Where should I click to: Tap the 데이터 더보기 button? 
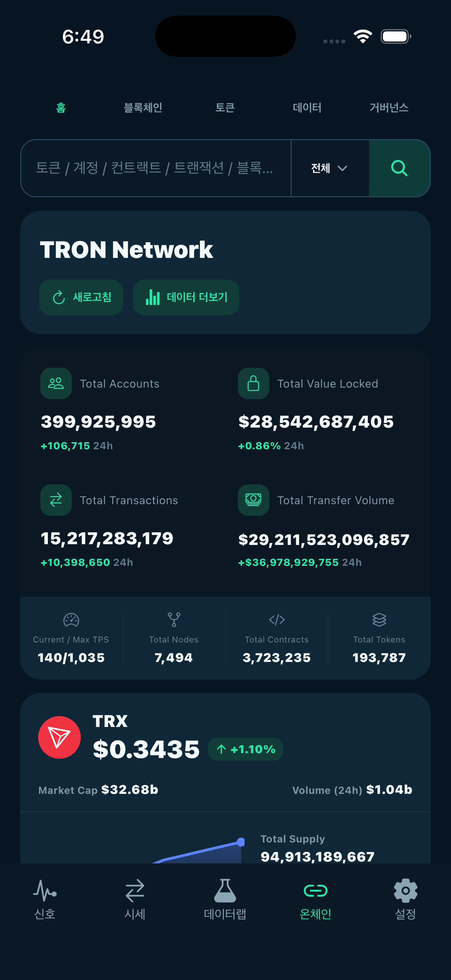[186, 297]
